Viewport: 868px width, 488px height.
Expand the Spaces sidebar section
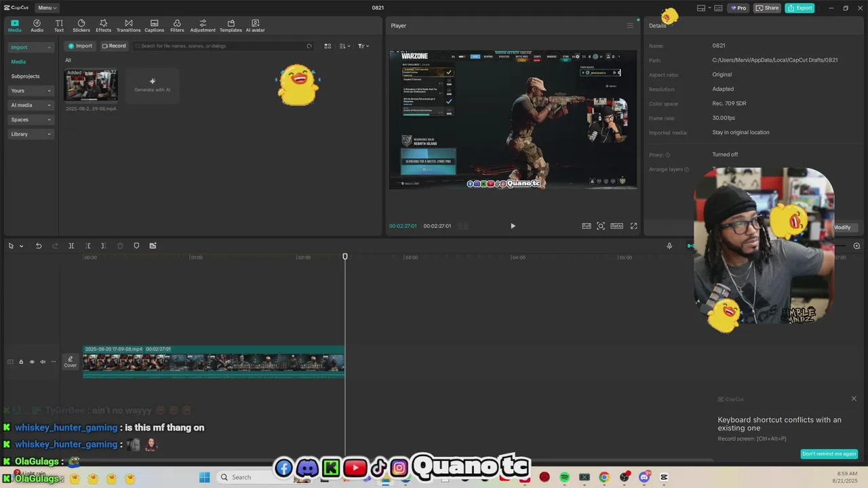pyautogui.click(x=31, y=119)
